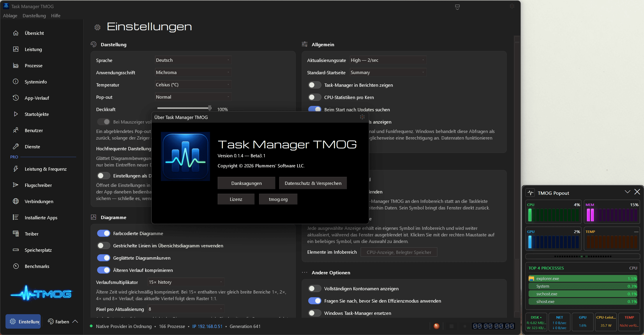This screenshot has height=335, width=644.
Task: Open the Temperatur Celsius dropdown
Action: point(193,85)
